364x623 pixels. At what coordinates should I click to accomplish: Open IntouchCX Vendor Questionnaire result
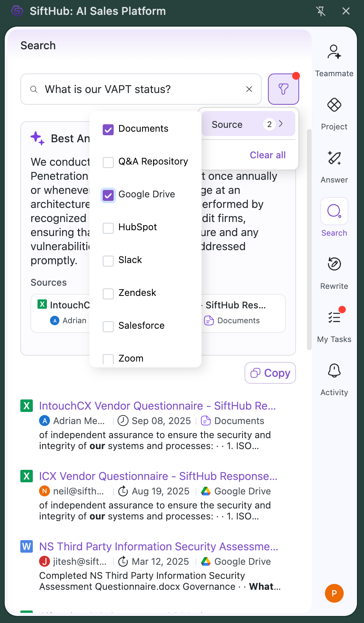pyautogui.click(x=157, y=406)
